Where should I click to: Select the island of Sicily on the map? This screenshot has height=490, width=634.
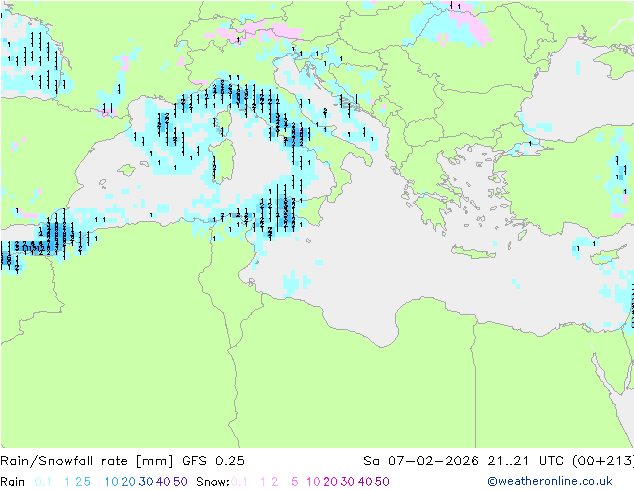click(x=302, y=211)
